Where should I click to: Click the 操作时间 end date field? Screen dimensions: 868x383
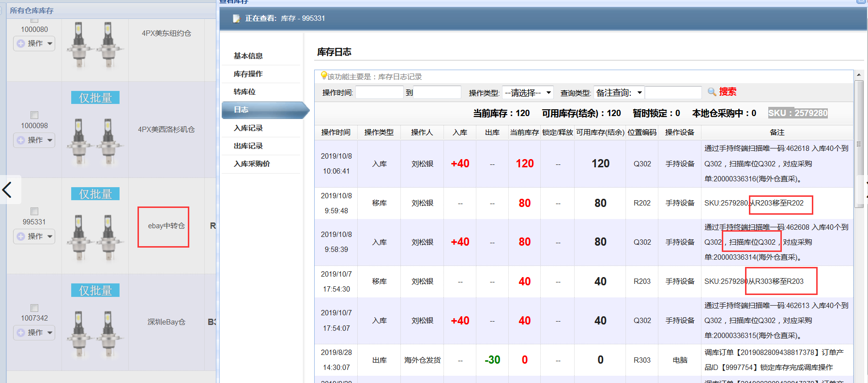coord(437,92)
